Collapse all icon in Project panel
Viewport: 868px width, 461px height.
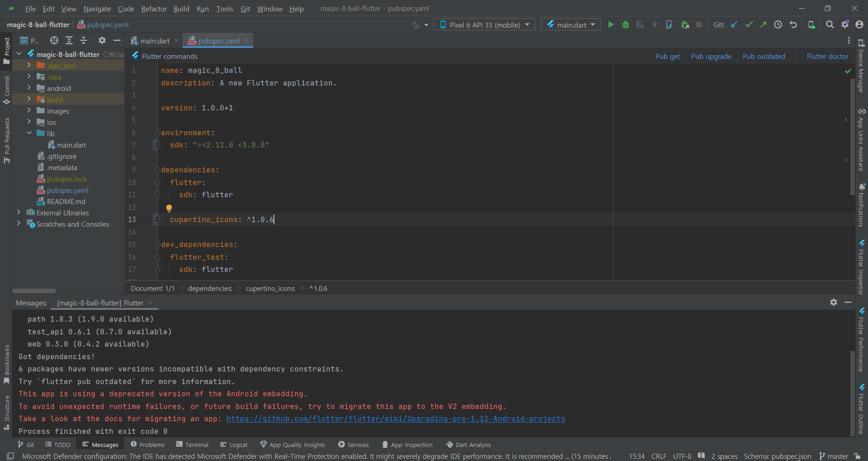coord(84,40)
